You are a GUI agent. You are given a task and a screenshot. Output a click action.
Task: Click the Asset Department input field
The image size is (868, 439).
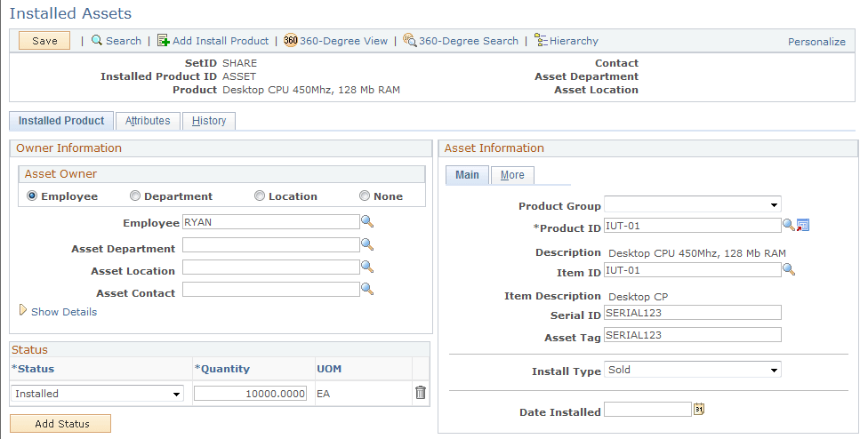click(271, 245)
